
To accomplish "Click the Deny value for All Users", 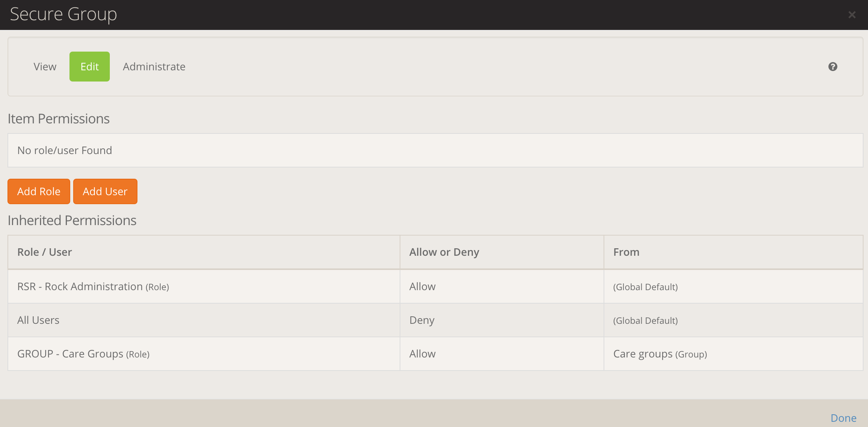I will tap(422, 320).
